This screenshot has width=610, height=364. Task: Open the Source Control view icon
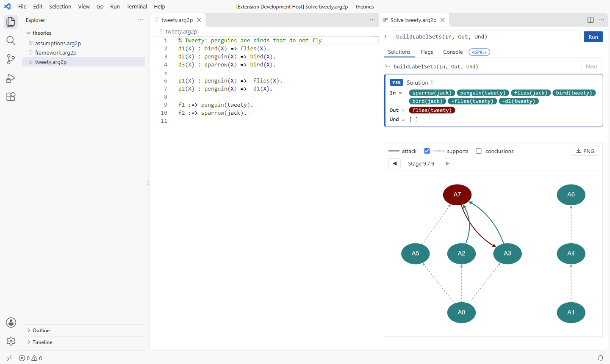pos(11,59)
